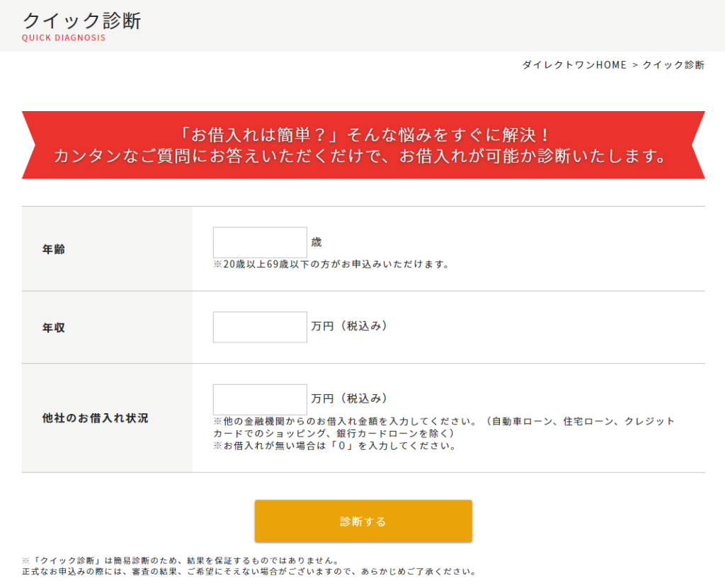Click the note about entering 「0」
The height and width of the screenshot is (588, 725).
(334, 446)
